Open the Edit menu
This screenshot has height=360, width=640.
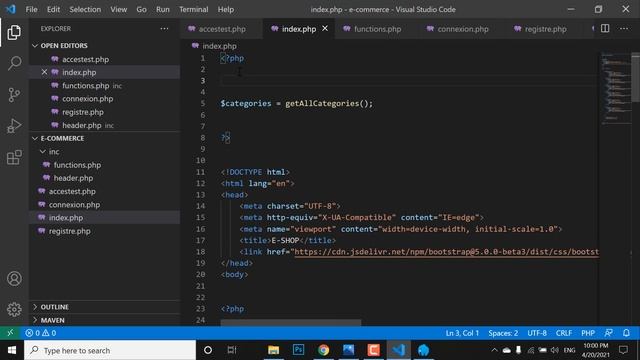tap(53, 9)
